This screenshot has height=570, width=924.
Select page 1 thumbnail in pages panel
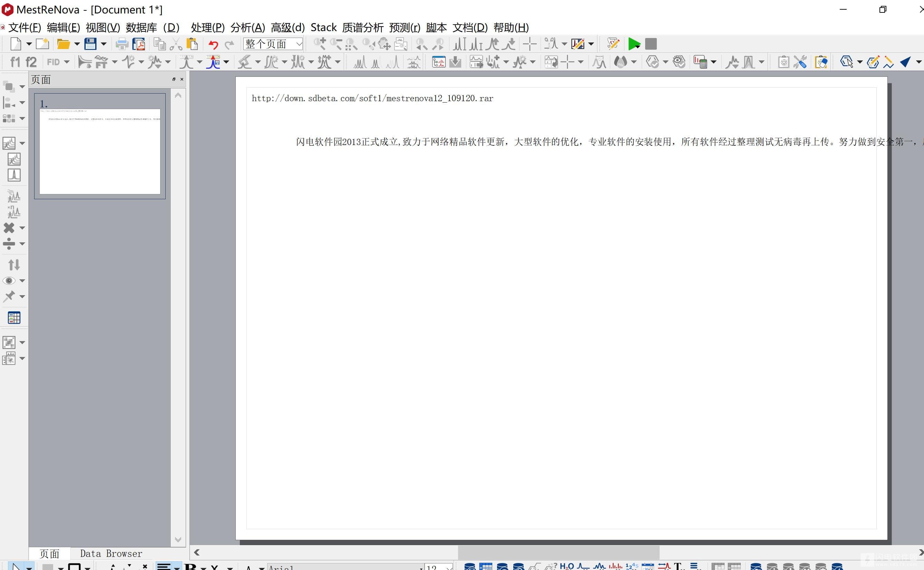coord(100,146)
